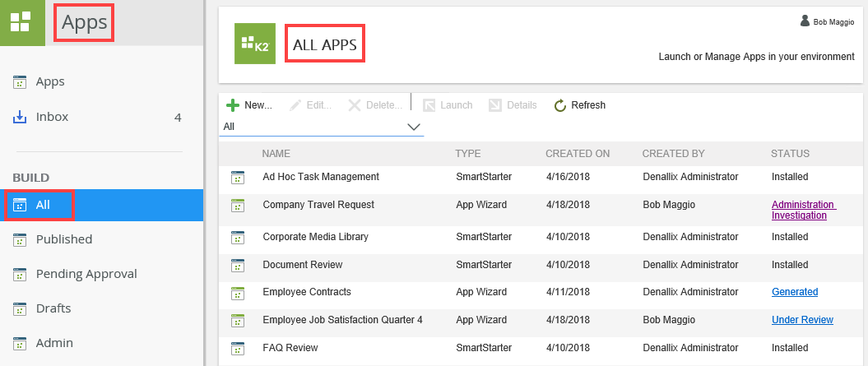Image resolution: width=868 pixels, height=366 pixels.
Task: Sort by the Created On column header
Action: coord(578,154)
